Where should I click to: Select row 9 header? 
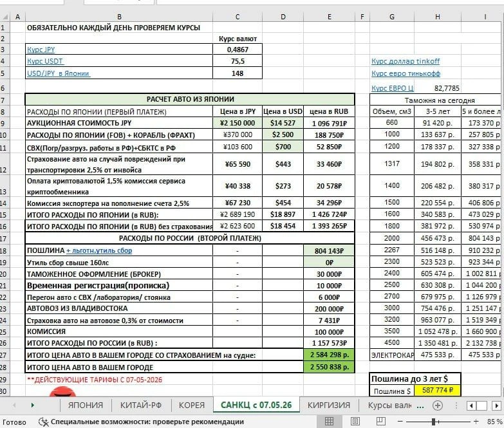[4, 123]
